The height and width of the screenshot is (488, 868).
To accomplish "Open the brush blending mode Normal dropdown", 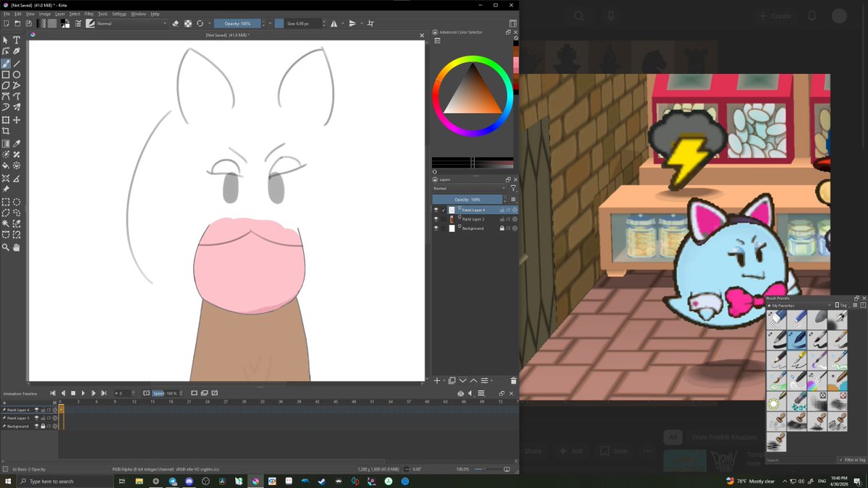I will tap(133, 23).
